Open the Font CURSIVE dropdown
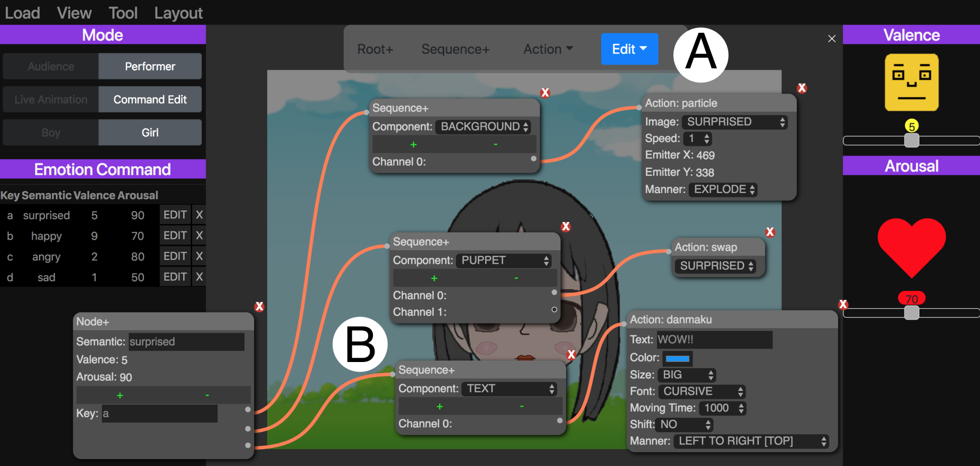Viewport: 980px width, 466px height. coord(702,391)
